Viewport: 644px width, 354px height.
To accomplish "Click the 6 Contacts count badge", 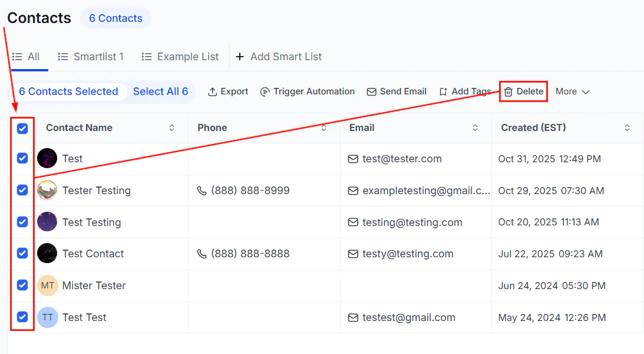I will pos(116,18).
